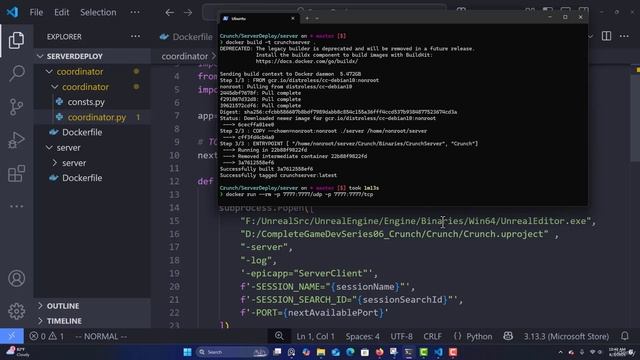Open the Explorer view in activity bar

tap(16, 40)
